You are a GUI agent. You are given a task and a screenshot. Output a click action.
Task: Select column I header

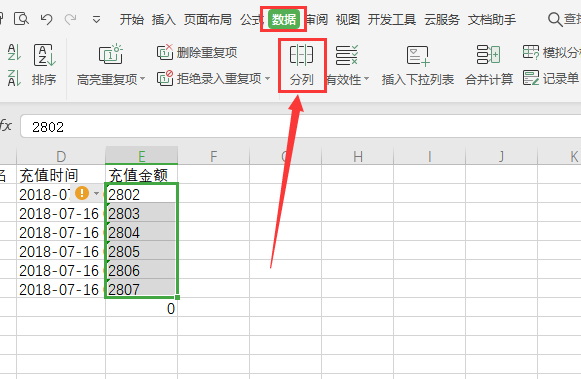[x=429, y=156]
